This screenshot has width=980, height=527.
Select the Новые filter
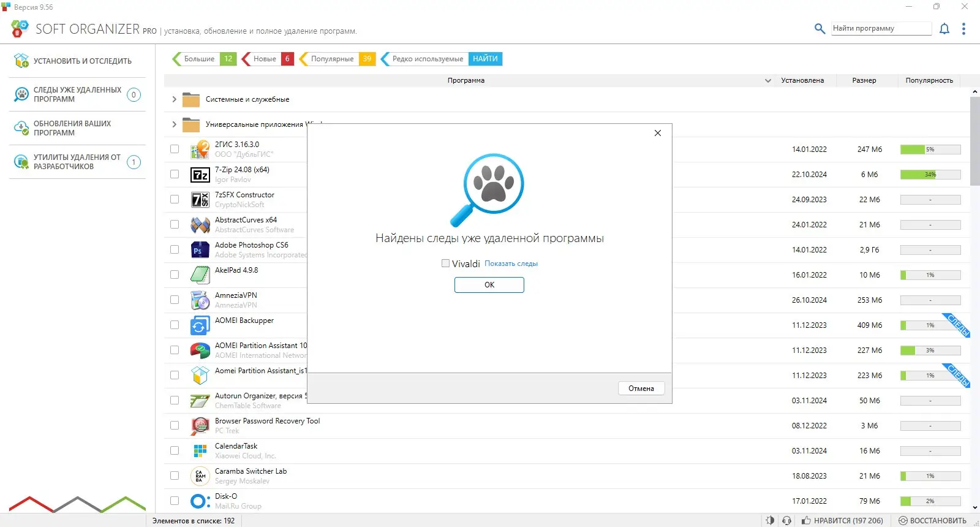(x=268, y=59)
